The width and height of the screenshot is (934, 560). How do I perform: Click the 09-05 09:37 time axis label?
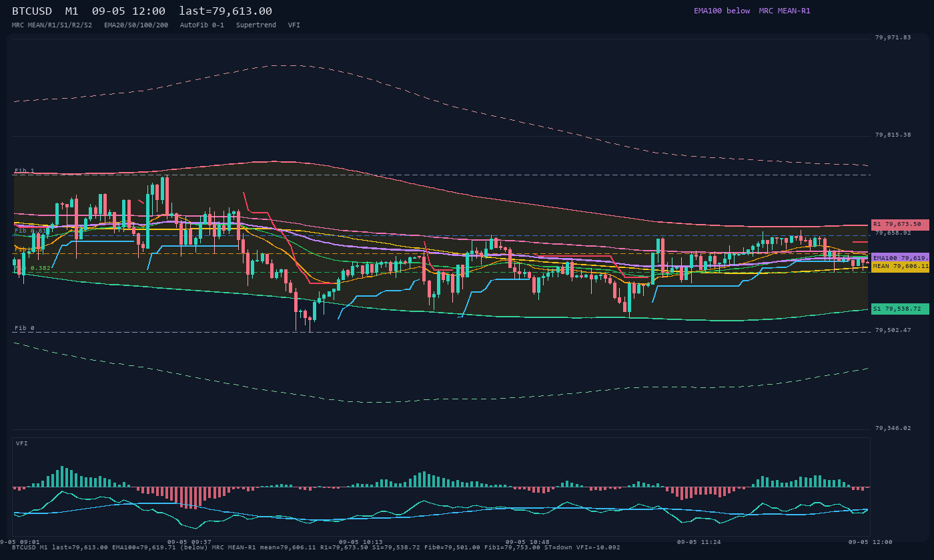click(x=189, y=542)
